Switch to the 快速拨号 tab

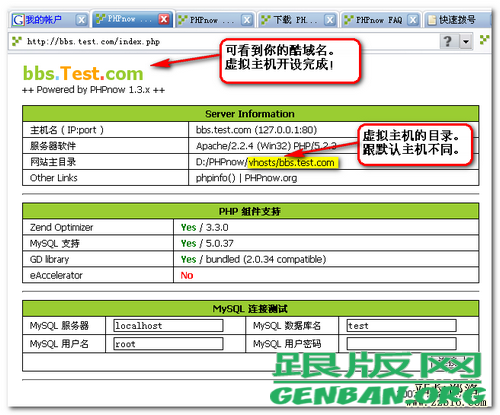[x=457, y=20]
